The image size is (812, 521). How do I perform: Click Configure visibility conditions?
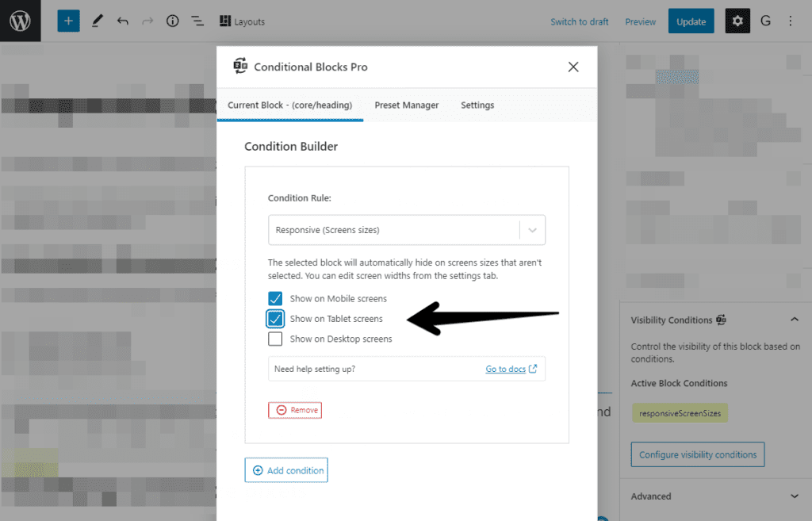click(x=698, y=454)
